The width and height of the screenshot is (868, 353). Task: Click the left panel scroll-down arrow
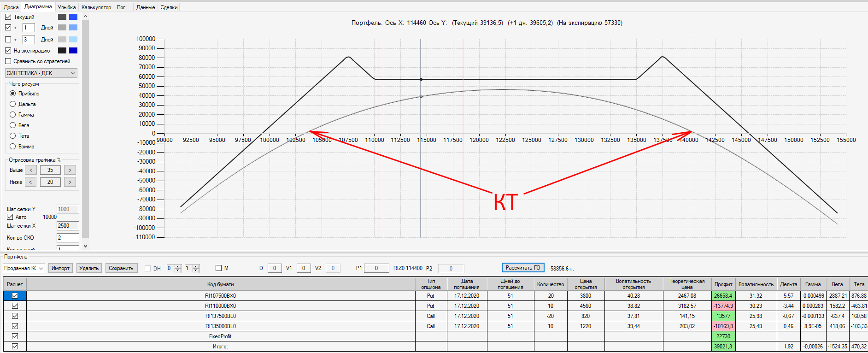[x=85, y=246]
